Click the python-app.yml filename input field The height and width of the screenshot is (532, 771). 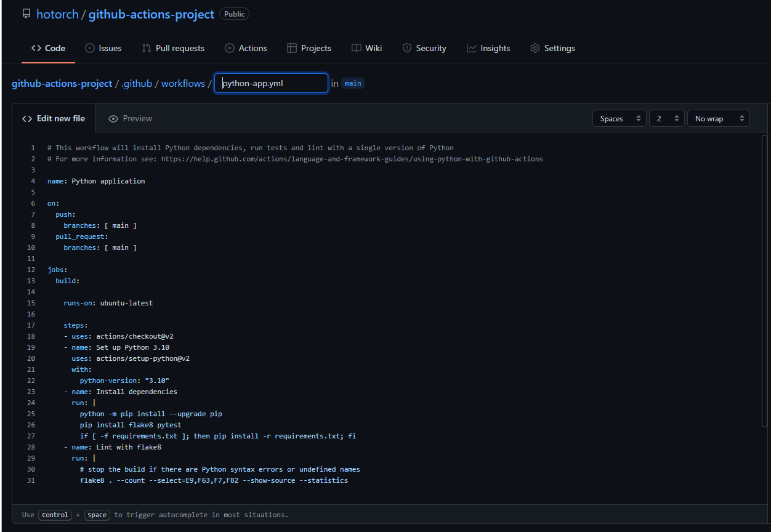click(271, 83)
